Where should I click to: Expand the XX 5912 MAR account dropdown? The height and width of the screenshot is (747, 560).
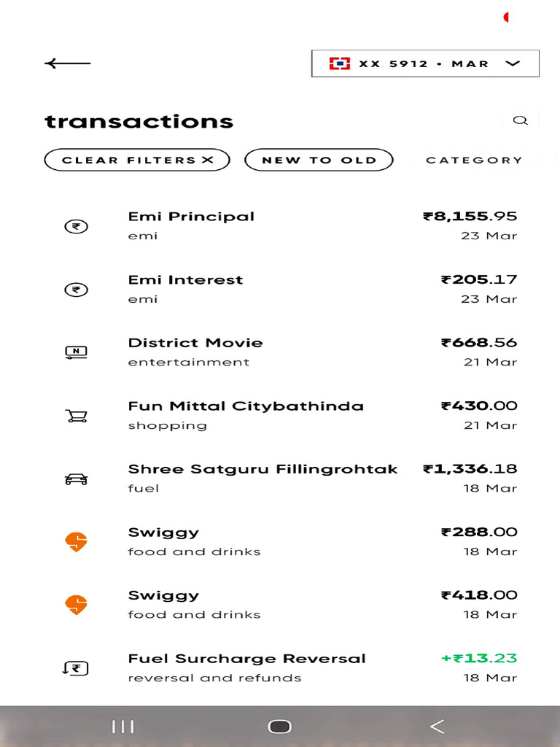point(425,63)
